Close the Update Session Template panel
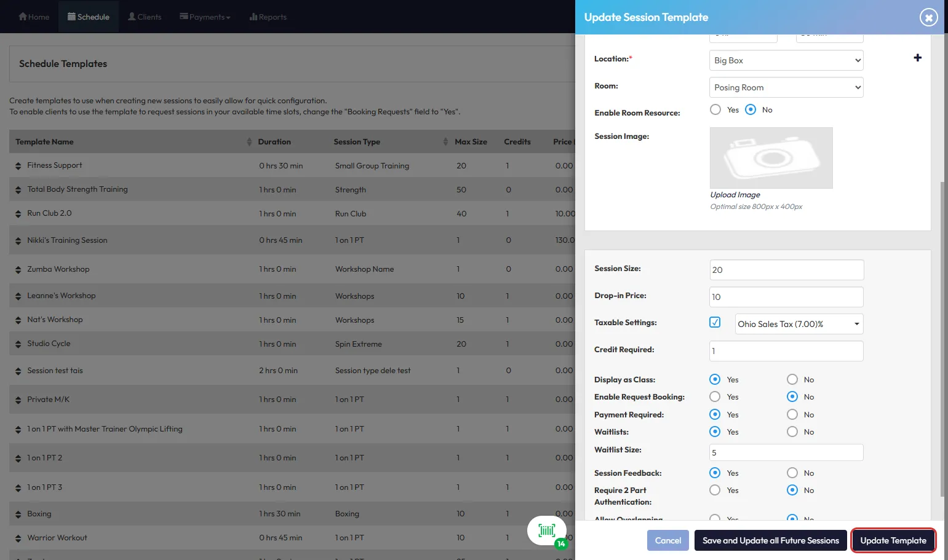This screenshot has width=948, height=560. point(928,17)
